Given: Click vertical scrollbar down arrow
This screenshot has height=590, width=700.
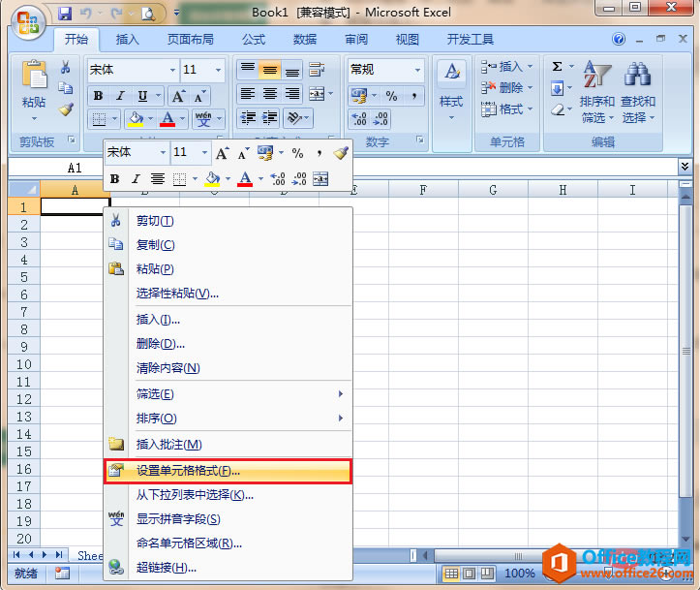Looking at the screenshot, I should pyautogui.click(x=686, y=540).
